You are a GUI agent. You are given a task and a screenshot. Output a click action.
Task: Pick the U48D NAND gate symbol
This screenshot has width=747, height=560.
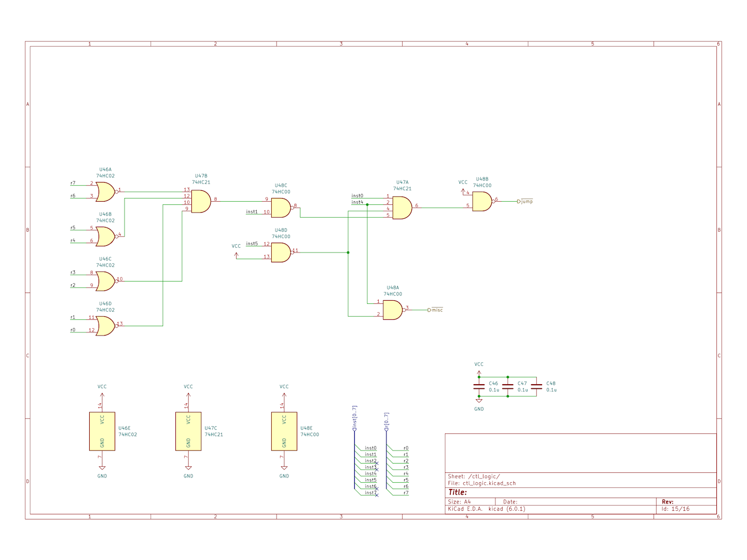[x=281, y=253]
